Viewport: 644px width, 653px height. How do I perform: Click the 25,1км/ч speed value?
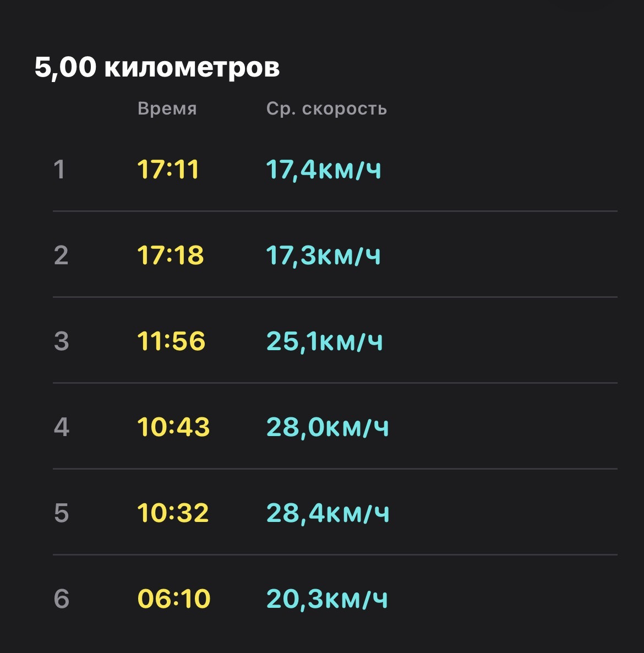[x=325, y=341]
